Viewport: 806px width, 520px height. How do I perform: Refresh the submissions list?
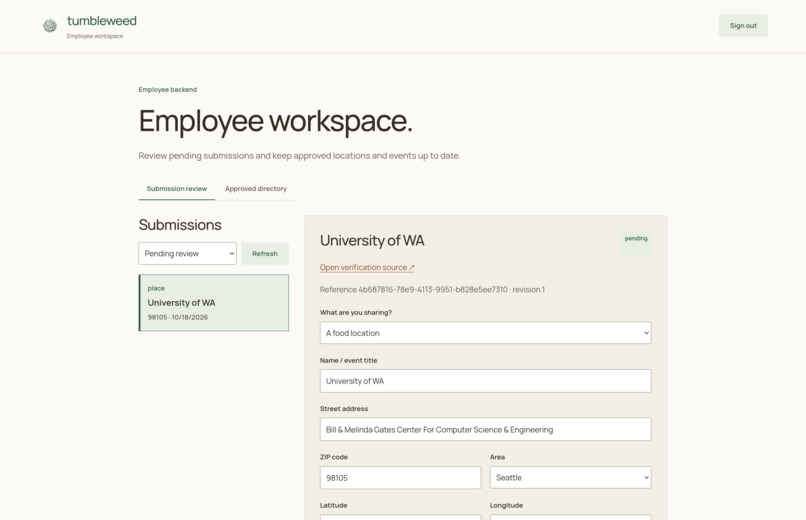[265, 253]
